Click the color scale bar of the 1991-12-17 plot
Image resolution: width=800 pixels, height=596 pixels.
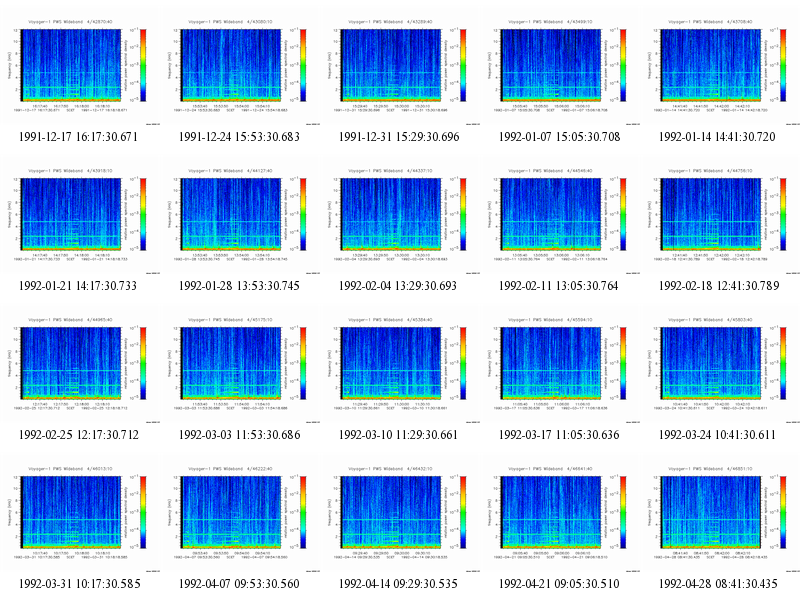point(143,65)
